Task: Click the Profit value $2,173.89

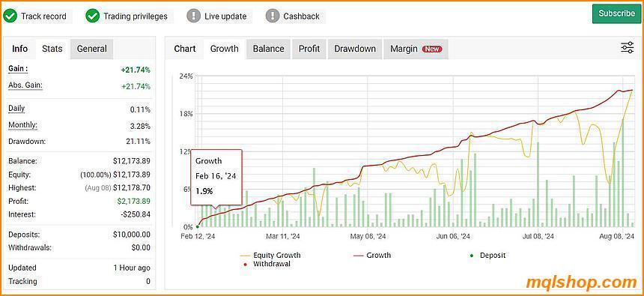Action: [x=133, y=201]
